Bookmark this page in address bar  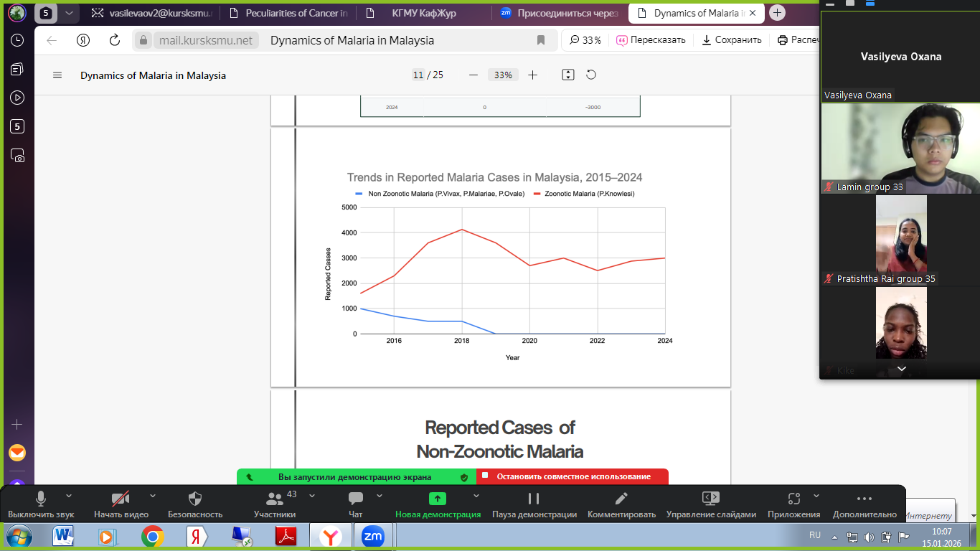(541, 40)
